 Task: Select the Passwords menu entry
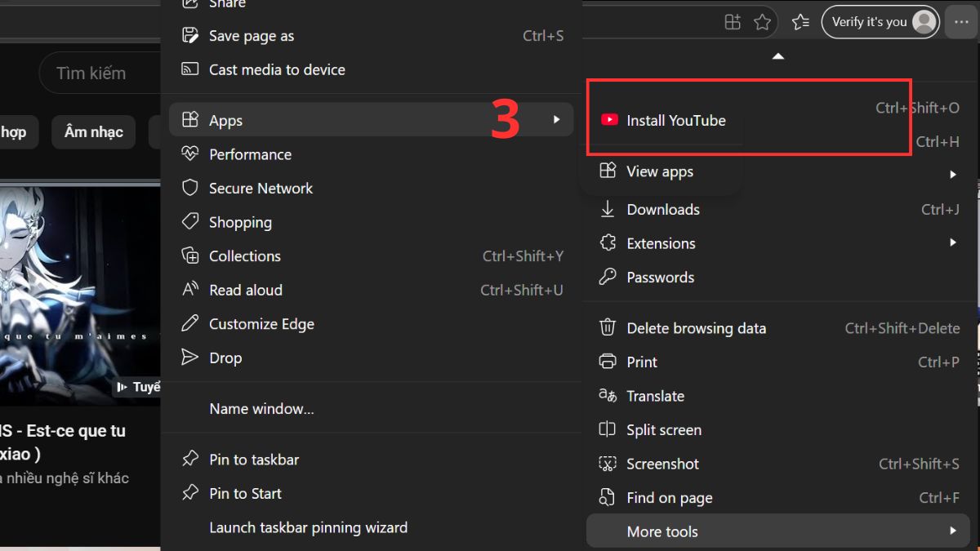779,277
